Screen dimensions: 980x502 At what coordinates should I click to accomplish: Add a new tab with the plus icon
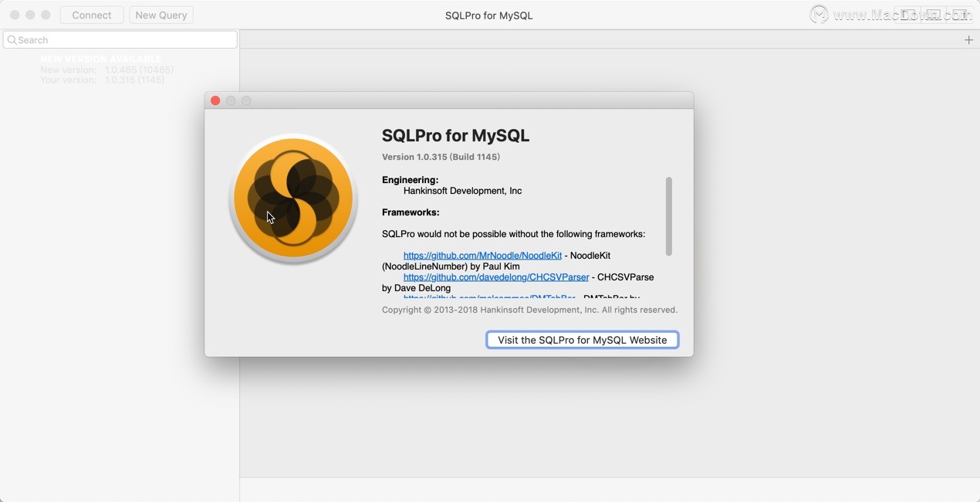(x=968, y=40)
